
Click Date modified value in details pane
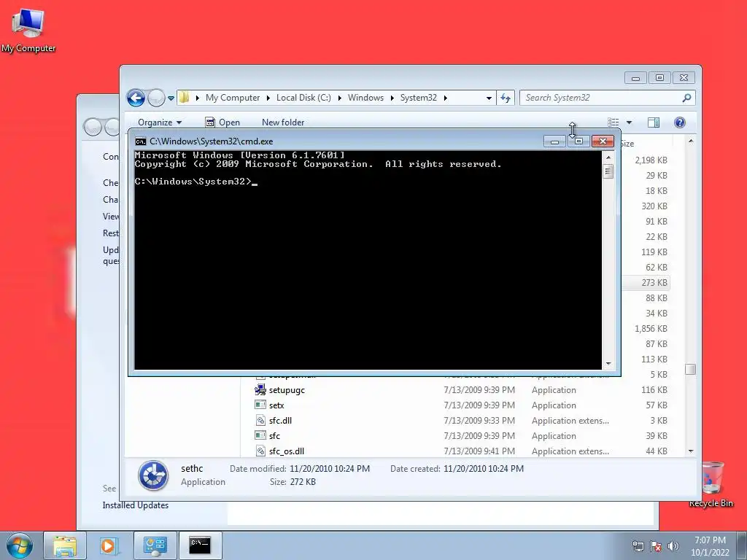click(x=330, y=469)
